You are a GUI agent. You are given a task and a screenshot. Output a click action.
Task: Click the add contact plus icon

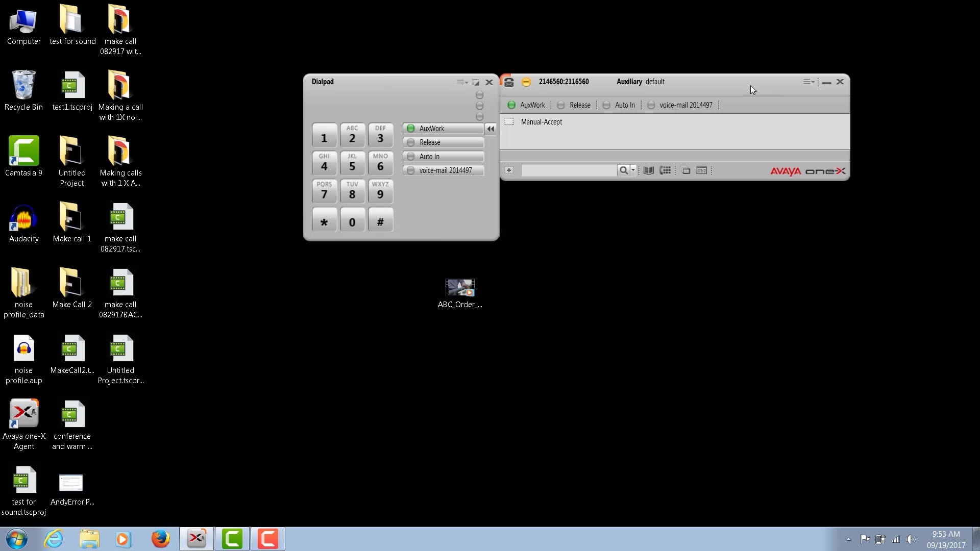tap(509, 170)
